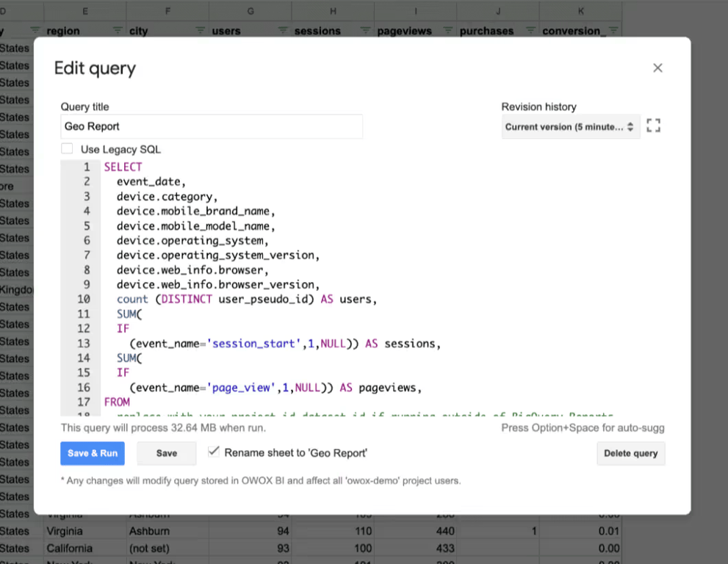Click device.category, on line 3

pyautogui.click(x=167, y=196)
